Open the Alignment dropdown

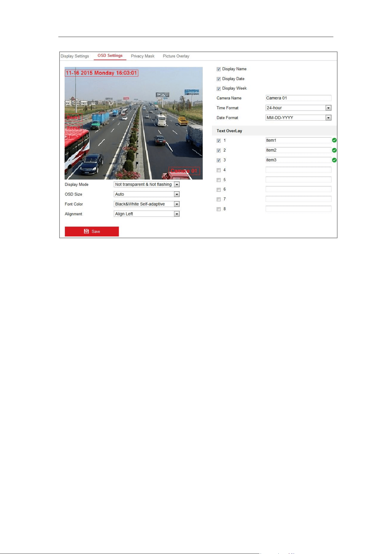(147, 214)
